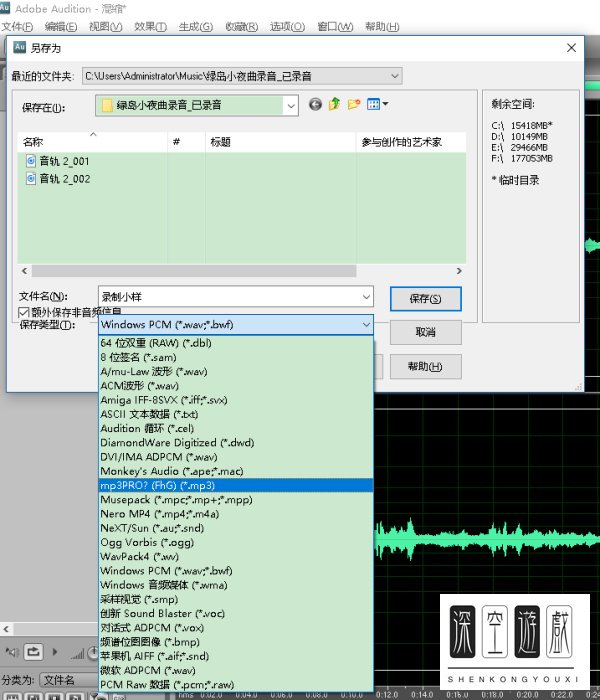
Task: Click the Adobe Audition title bar icon
Action: pos(4,8)
